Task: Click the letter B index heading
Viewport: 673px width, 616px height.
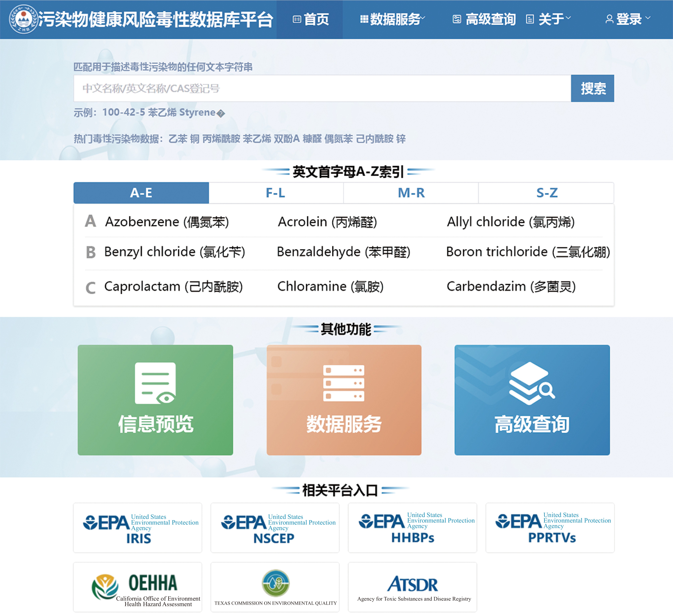Action: 91,252
